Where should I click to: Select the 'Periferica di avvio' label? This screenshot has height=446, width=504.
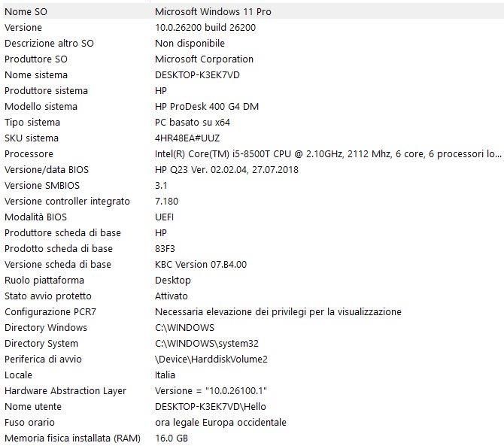[43, 359]
